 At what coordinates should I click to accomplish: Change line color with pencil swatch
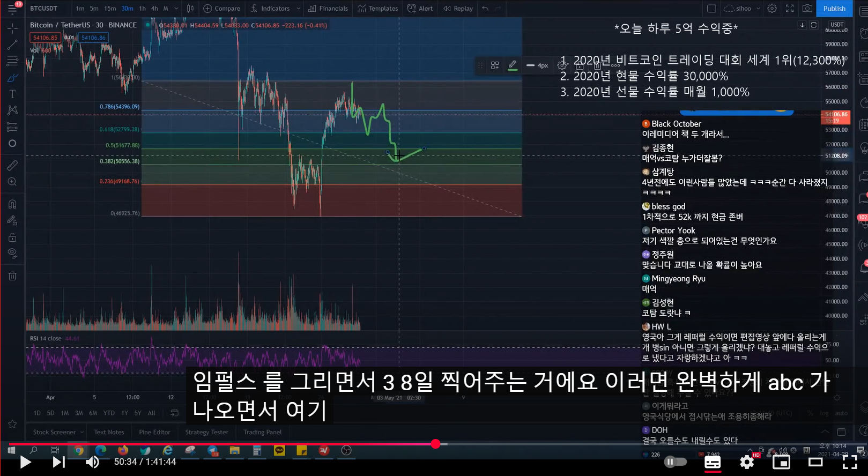tap(513, 65)
